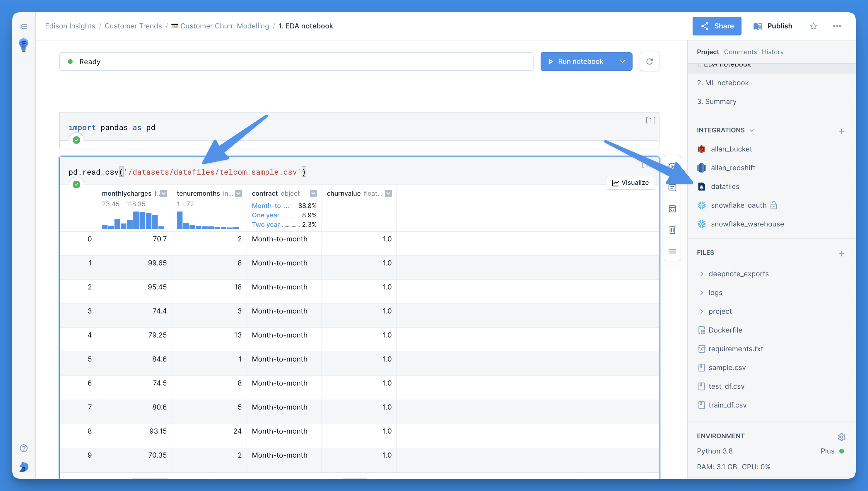Collapse the INTEGRATIONS section chevron
The width and height of the screenshot is (868, 491).
coord(751,130)
